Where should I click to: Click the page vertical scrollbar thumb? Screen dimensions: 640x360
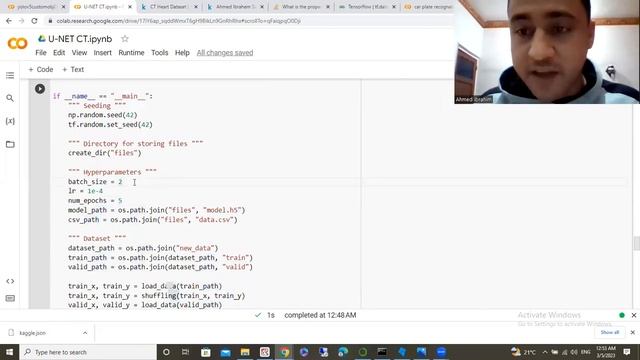pos(636,243)
